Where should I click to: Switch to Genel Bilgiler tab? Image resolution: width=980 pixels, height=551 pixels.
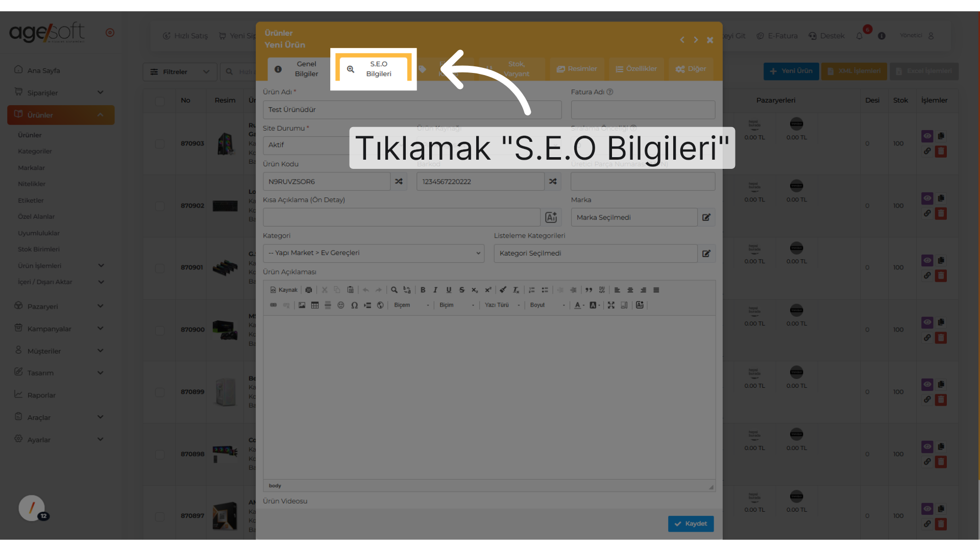click(x=299, y=69)
